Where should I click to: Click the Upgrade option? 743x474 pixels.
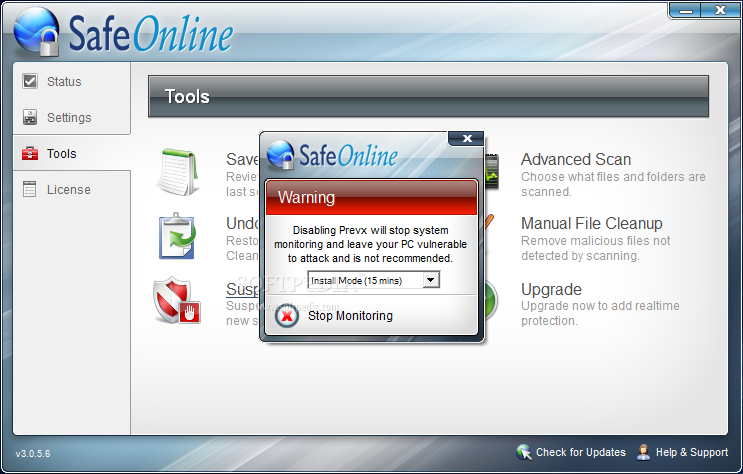552,289
